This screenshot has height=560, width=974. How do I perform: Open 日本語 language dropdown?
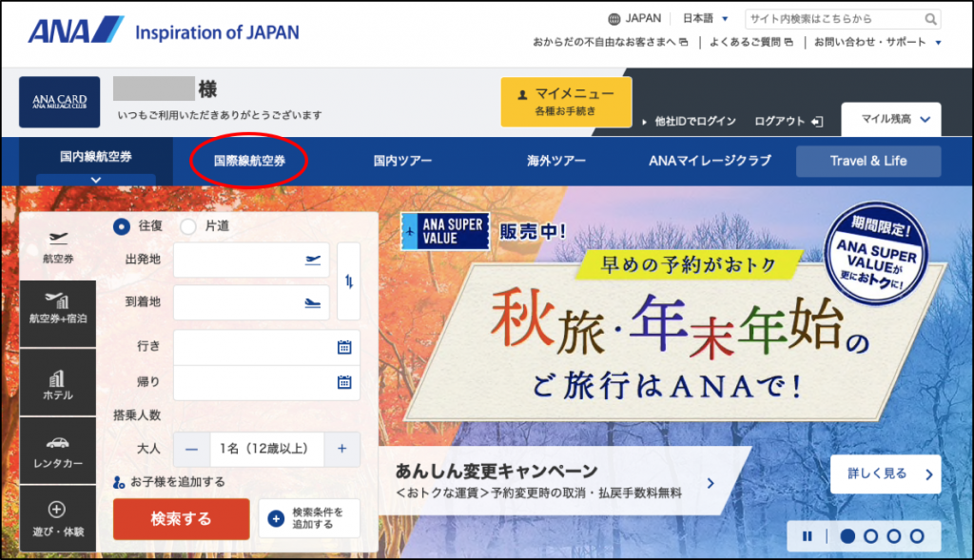[x=705, y=19]
